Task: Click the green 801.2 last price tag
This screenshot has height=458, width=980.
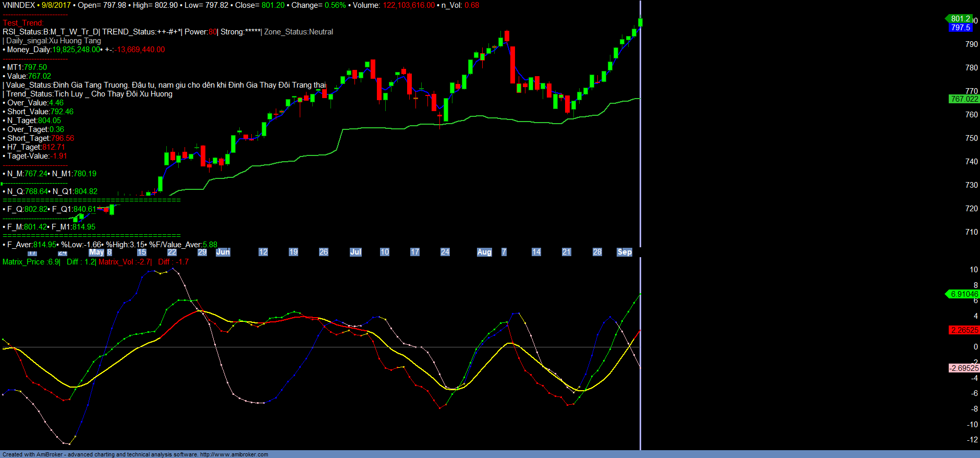Action: [x=960, y=19]
